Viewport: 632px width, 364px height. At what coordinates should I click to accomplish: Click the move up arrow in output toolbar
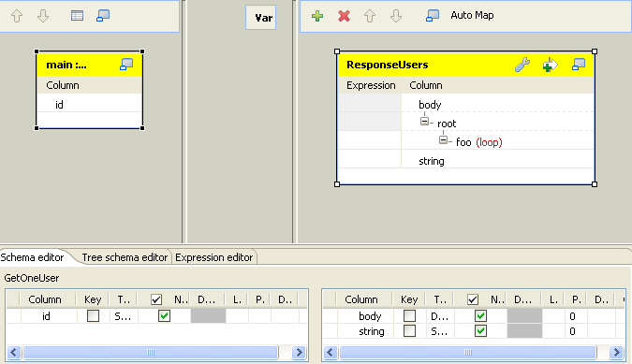[370, 16]
